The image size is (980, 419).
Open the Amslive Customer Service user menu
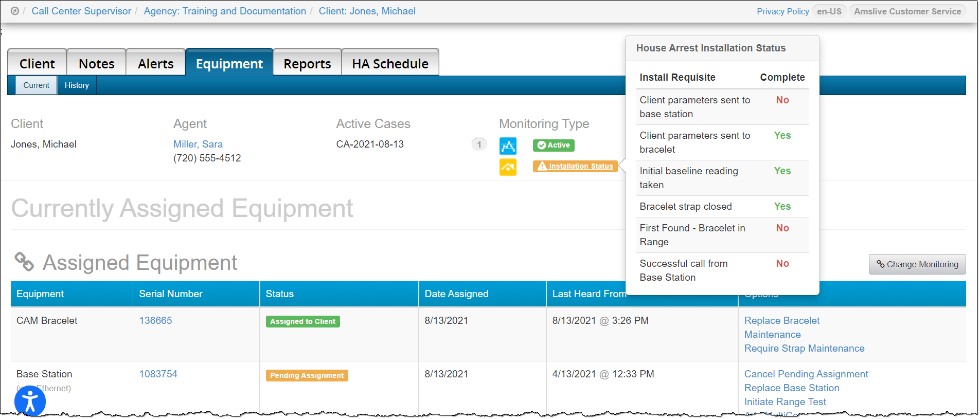(907, 11)
